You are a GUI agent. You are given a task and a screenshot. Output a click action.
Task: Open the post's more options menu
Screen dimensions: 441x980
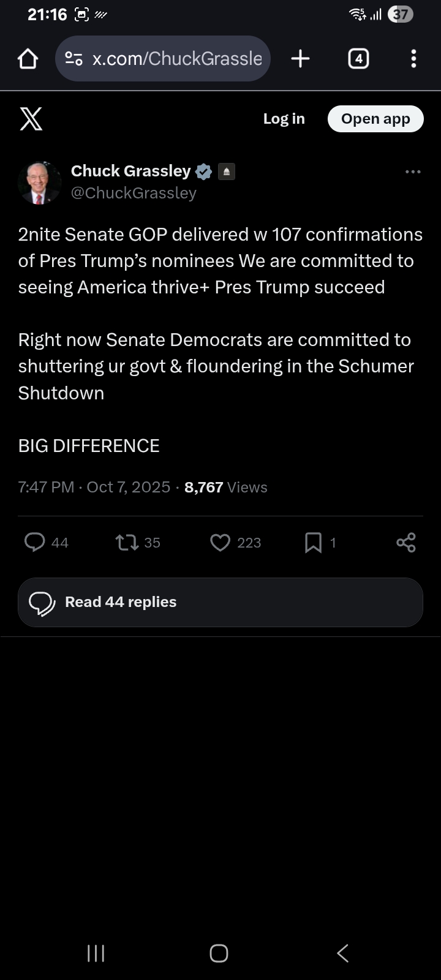point(413,172)
